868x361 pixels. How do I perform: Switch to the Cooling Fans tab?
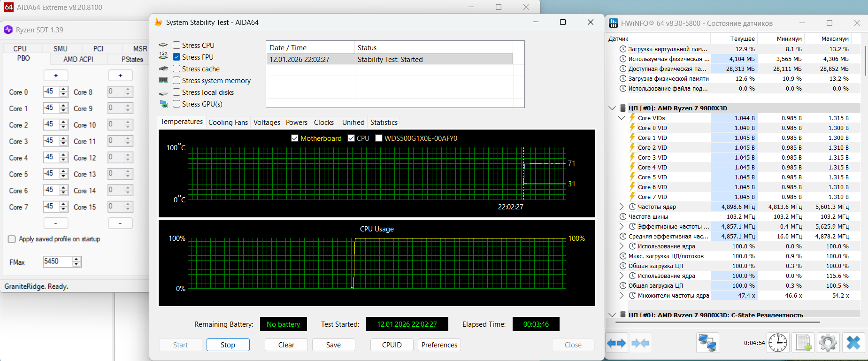coord(228,122)
